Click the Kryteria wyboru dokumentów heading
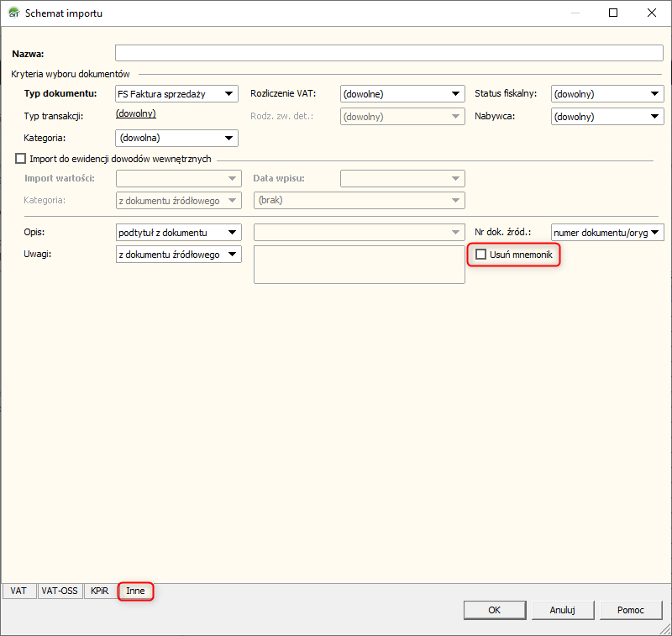The image size is (672, 636). point(71,74)
